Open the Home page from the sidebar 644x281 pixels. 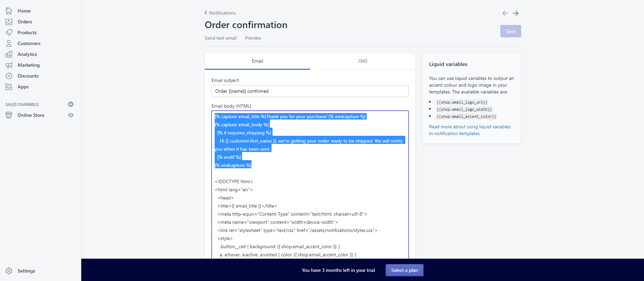pyautogui.click(x=24, y=10)
